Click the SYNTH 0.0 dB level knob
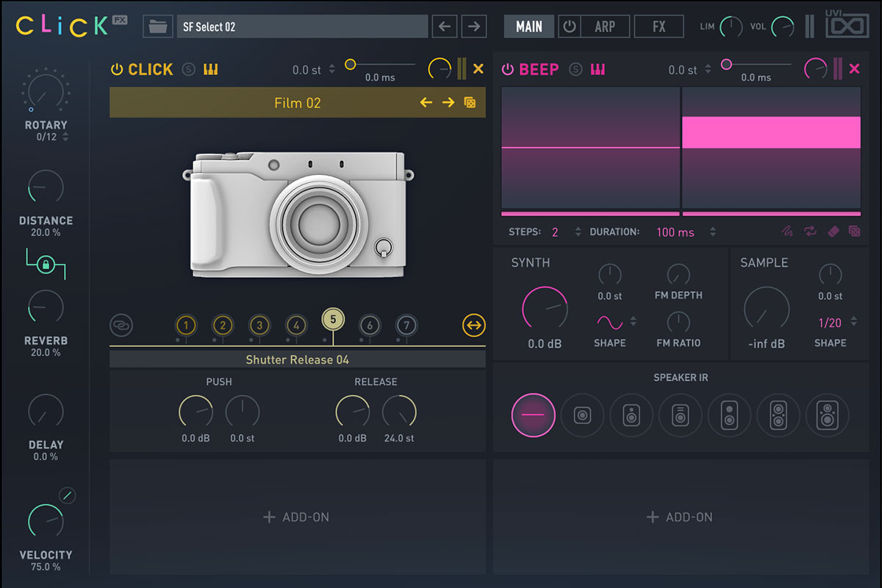This screenshot has width=882, height=588. 545,309
